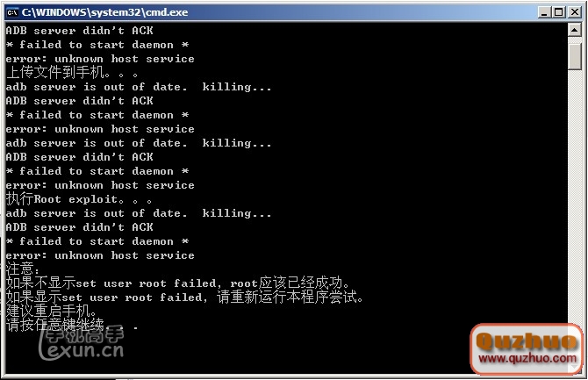
Task: Click the 执行Root exploit line
Action: click(79, 199)
